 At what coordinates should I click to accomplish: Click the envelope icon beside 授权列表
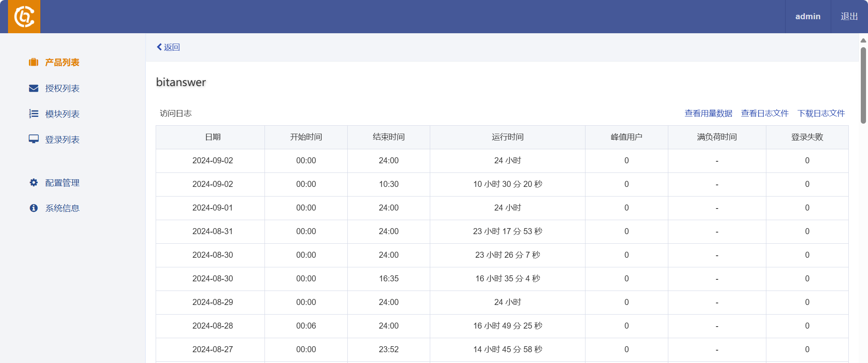coord(34,88)
